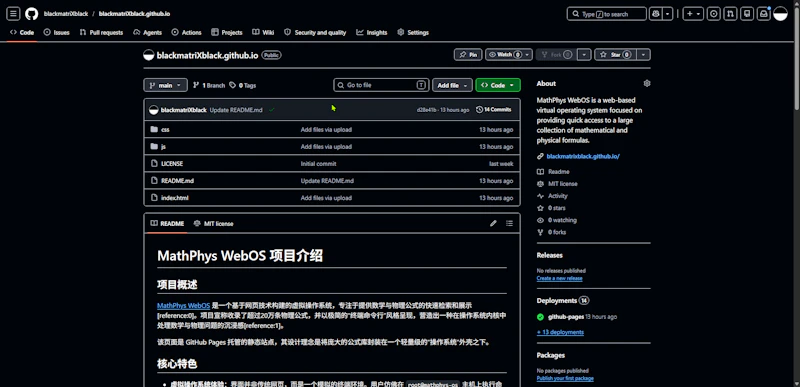The width and height of the screenshot is (800, 387).
Task: Click the Go to file search field
Action: coord(382,85)
